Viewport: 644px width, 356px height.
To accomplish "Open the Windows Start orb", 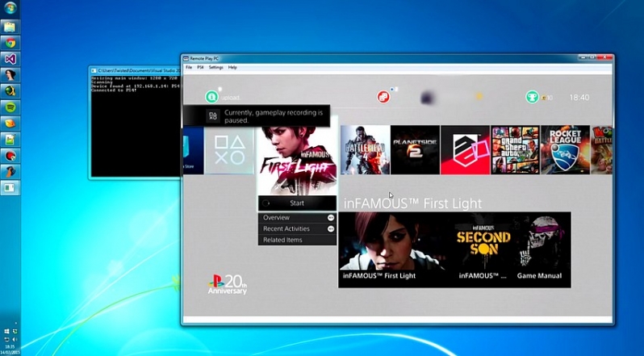I will pyautogui.click(x=10, y=9).
